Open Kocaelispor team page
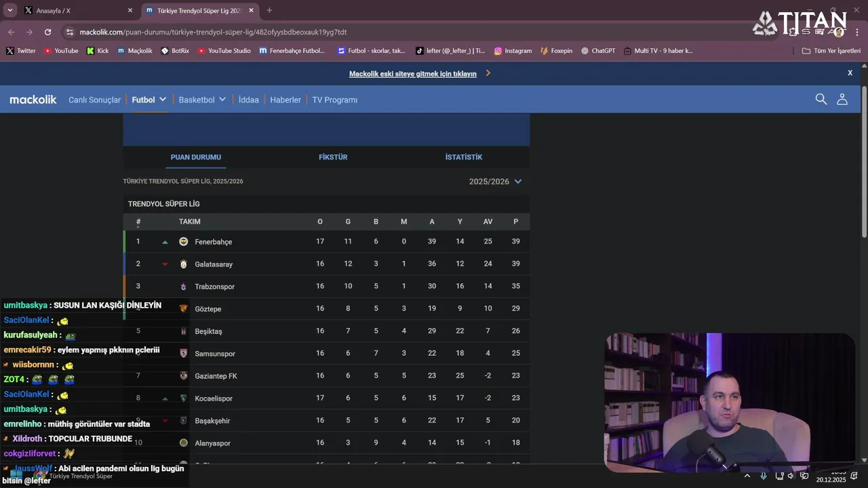868x488 pixels. click(214, 399)
